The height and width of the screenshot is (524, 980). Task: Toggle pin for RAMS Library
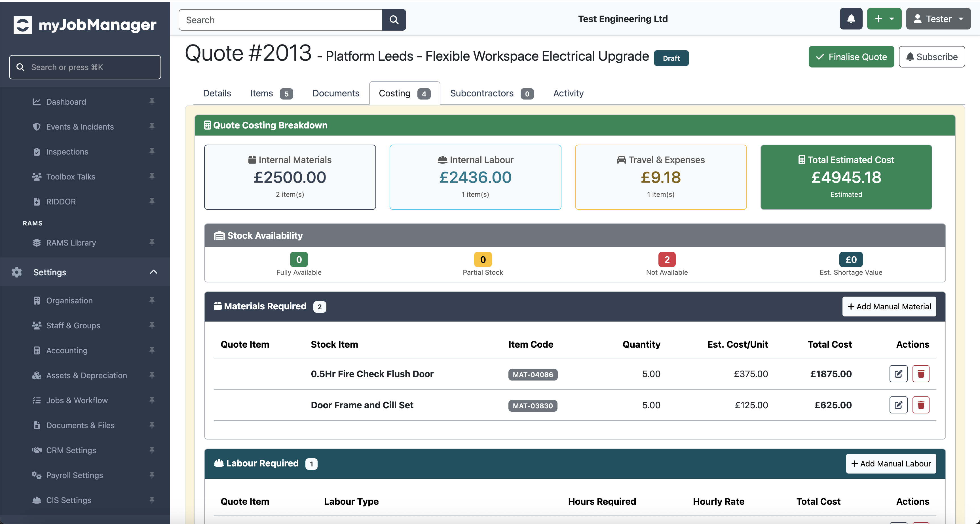[x=152, y=242]
